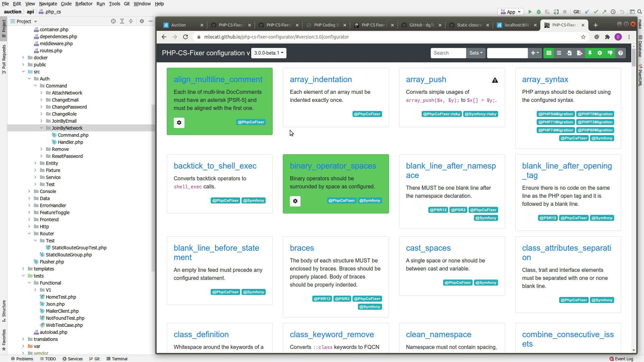Screen dimensions: 644x362
Task: Expand the Entity folder in project tree
Action: 35,163
